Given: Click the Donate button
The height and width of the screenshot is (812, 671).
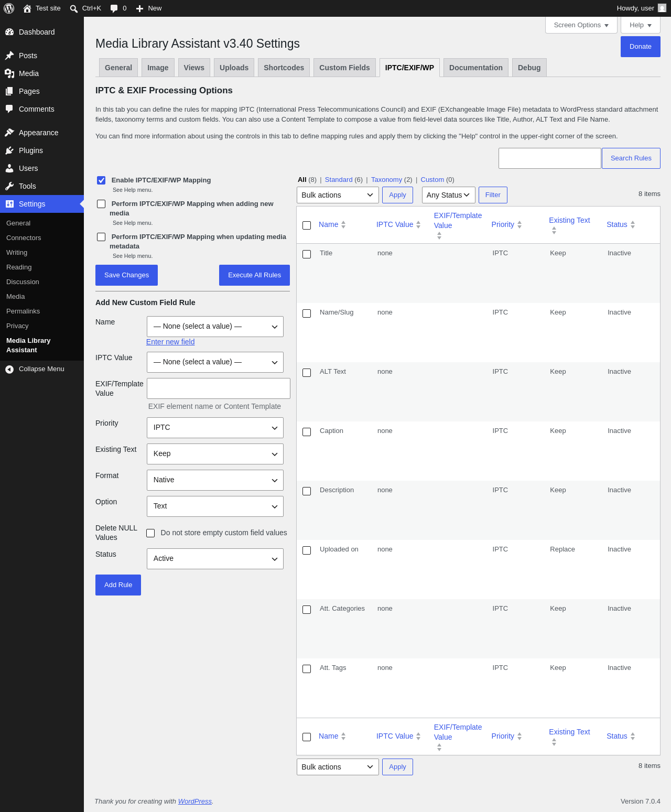Looking at the screenshot, I should [641, 47].
